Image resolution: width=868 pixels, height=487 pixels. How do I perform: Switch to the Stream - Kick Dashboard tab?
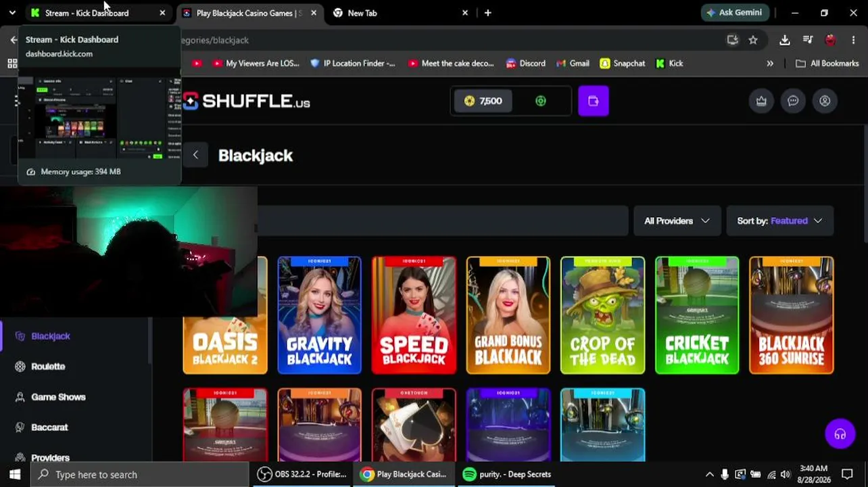pos(99,13)
